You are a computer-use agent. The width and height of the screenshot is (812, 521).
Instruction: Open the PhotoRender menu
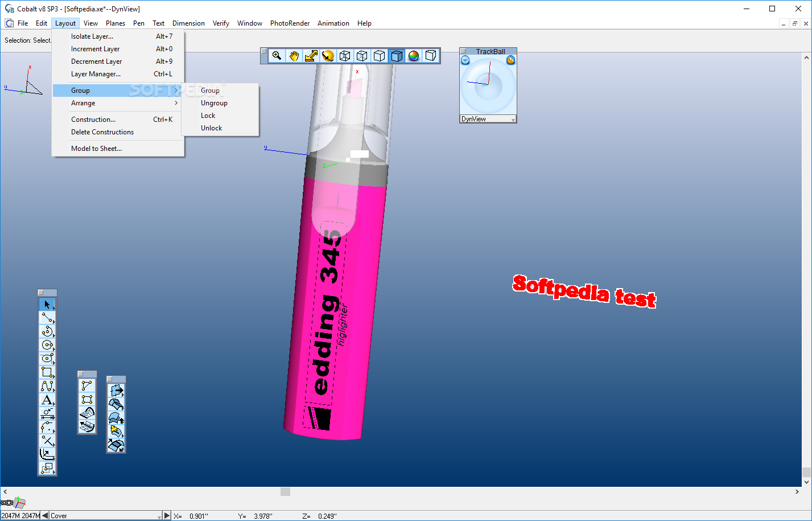pyautogui.click(x=290, y=23)
